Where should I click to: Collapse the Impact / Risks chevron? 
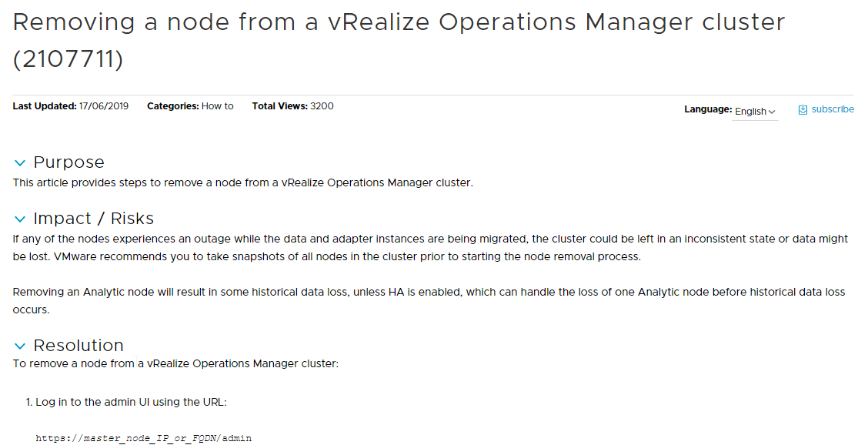[x=20, y=219]
